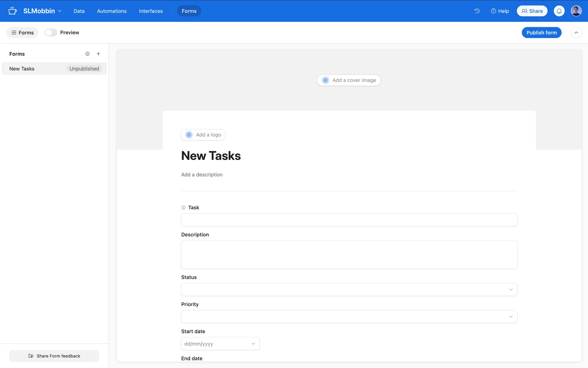Image resolution: width=588 pixels, height=368 pixels.
Task: Click the info icon beside Forms heading
Action: [88, 54]
